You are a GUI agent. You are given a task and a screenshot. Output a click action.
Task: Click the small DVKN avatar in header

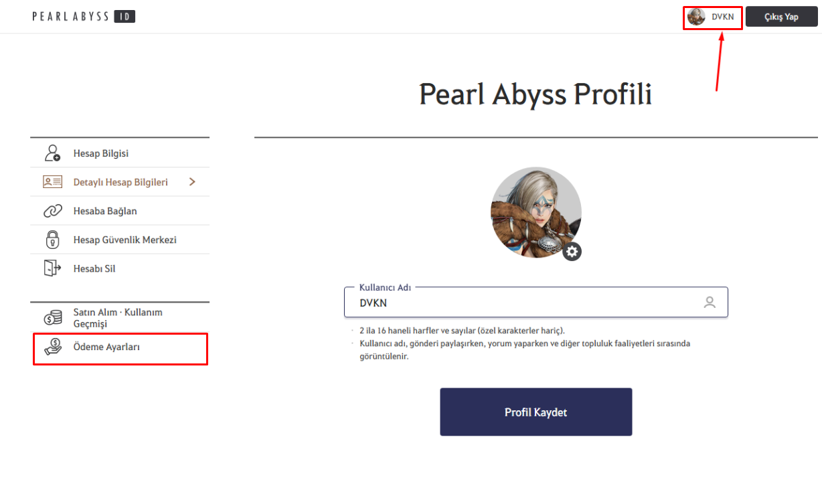point(696,17)
